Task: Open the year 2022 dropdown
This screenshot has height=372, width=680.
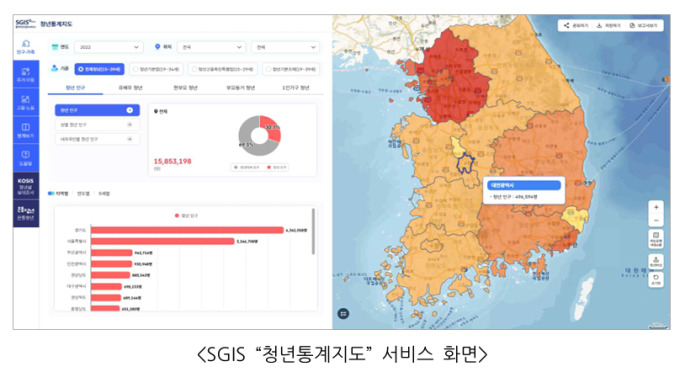Action: pyautogui.click(x=108, y=47)
